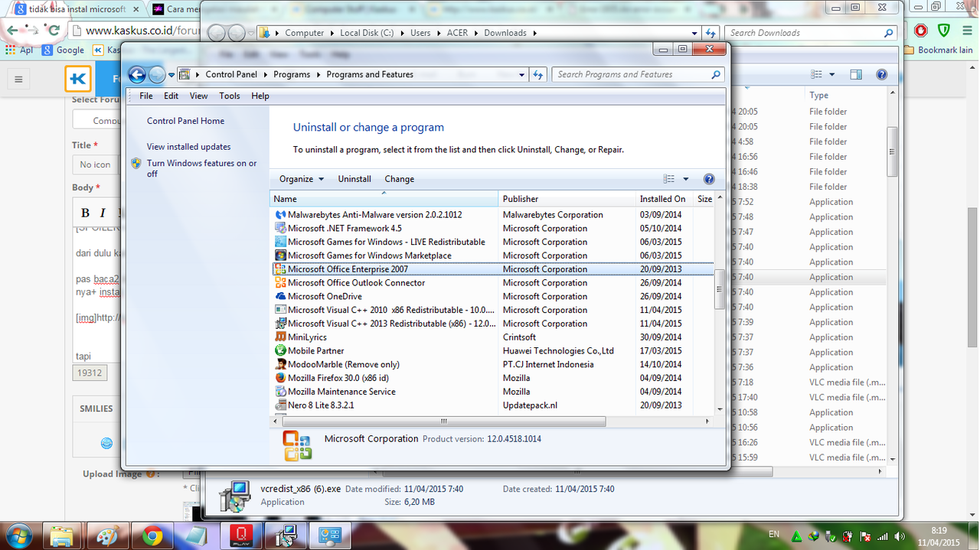Click the program list view icon
This screenshot has width=980, height=550.
point(668,179)
